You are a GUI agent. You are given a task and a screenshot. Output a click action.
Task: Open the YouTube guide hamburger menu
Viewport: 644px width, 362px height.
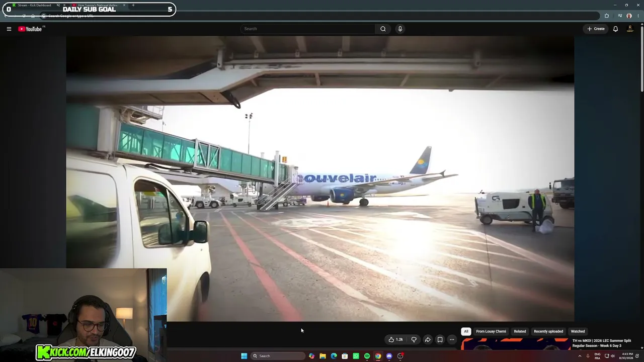point(9,29)
